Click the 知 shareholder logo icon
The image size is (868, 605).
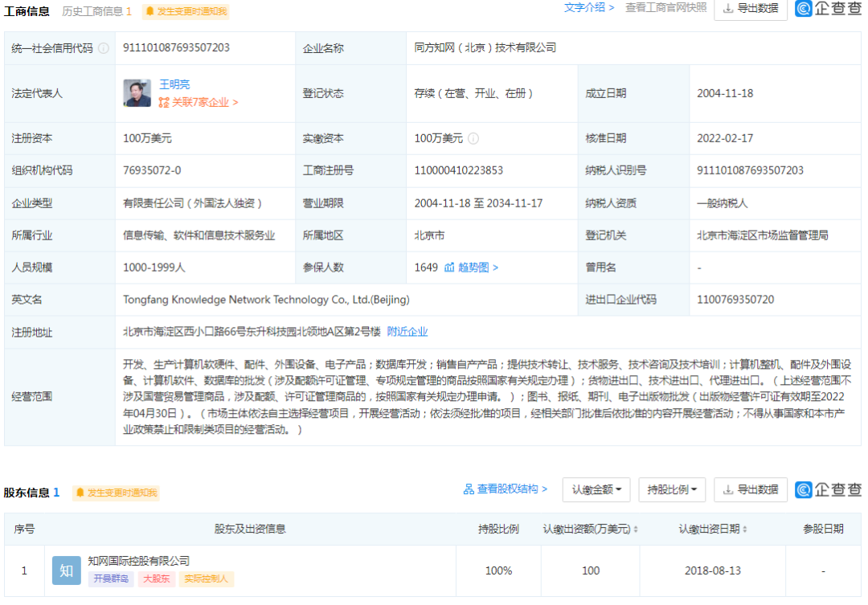click(67, 570)
